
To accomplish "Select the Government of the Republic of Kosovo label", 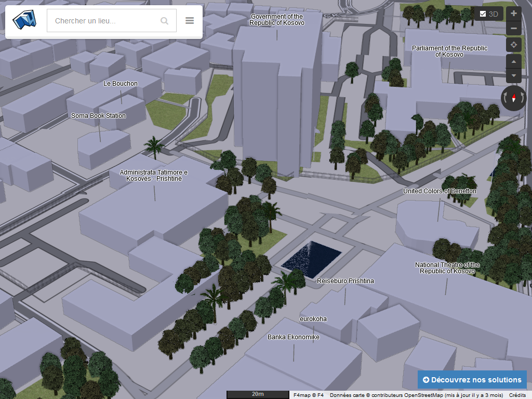I will tap(277, 20).
